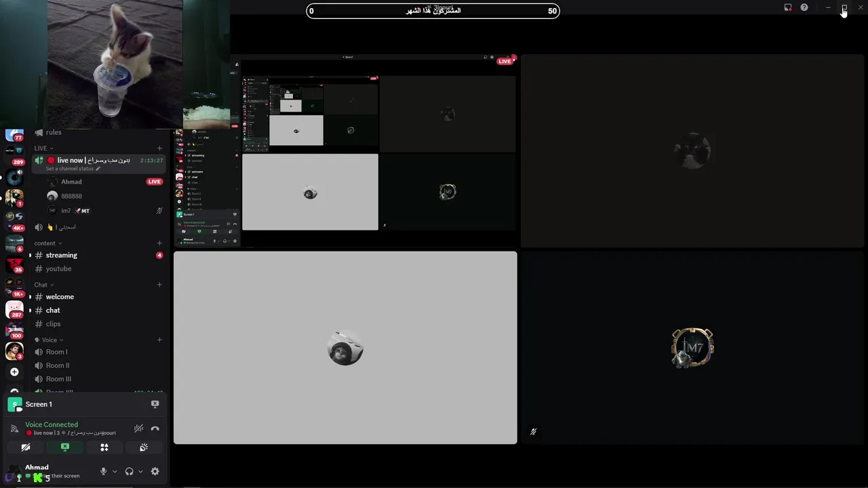
Task: Open the welcome text channel
Action: [x=98, y=297]
